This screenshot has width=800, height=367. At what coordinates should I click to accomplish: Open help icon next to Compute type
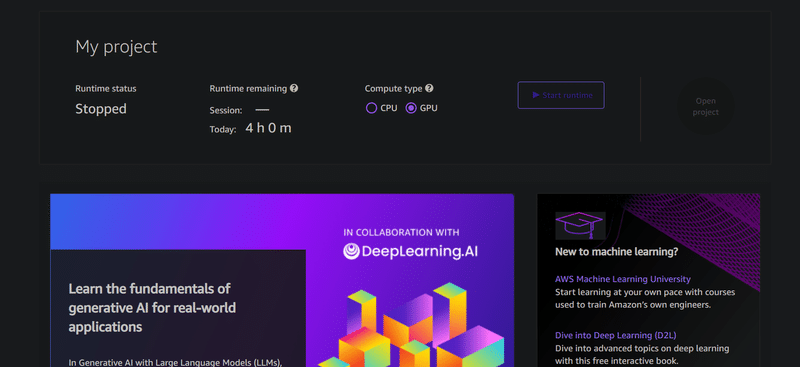click(429, 88)
